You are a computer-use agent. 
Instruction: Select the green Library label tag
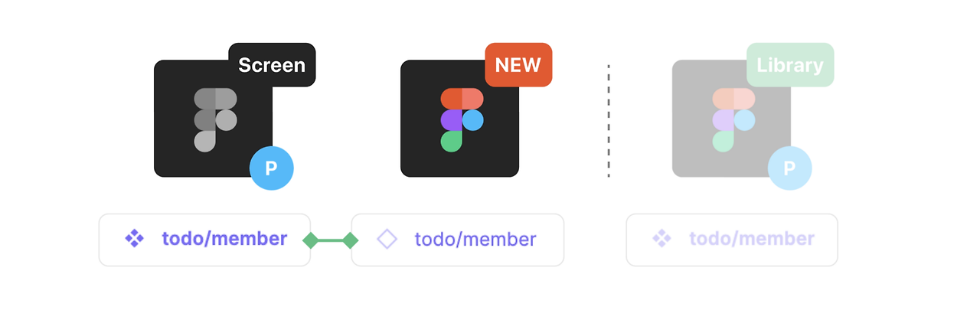790,65
